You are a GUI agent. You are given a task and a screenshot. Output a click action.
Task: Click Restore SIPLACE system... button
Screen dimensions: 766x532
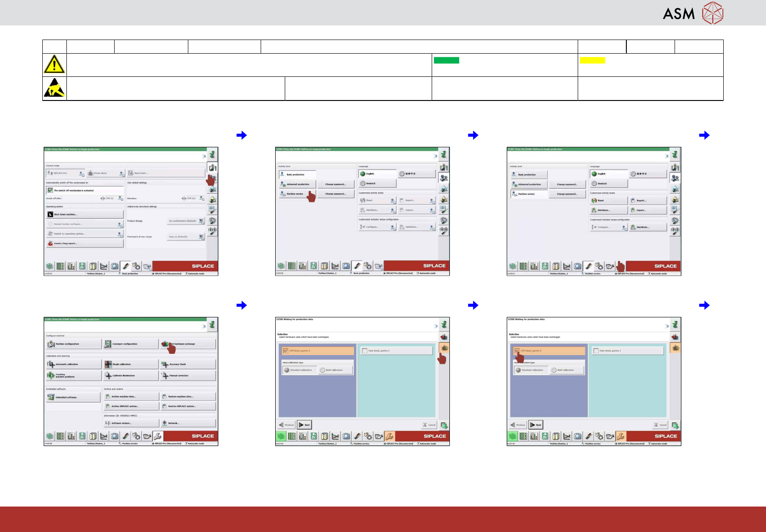coord(188,406)
